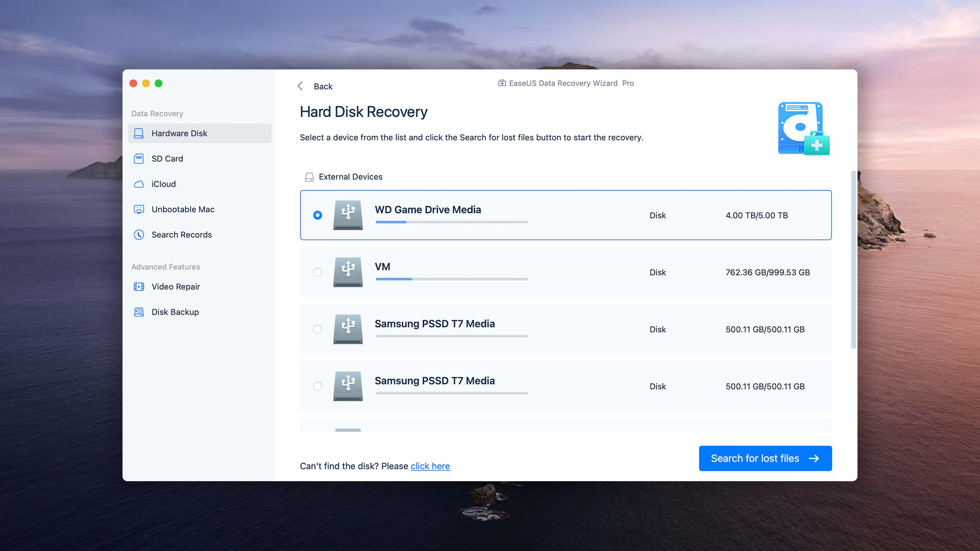The width and height of the screenshot is (980, 551).
Task: Click VM disk usage bar
Action: pos(452,279)
